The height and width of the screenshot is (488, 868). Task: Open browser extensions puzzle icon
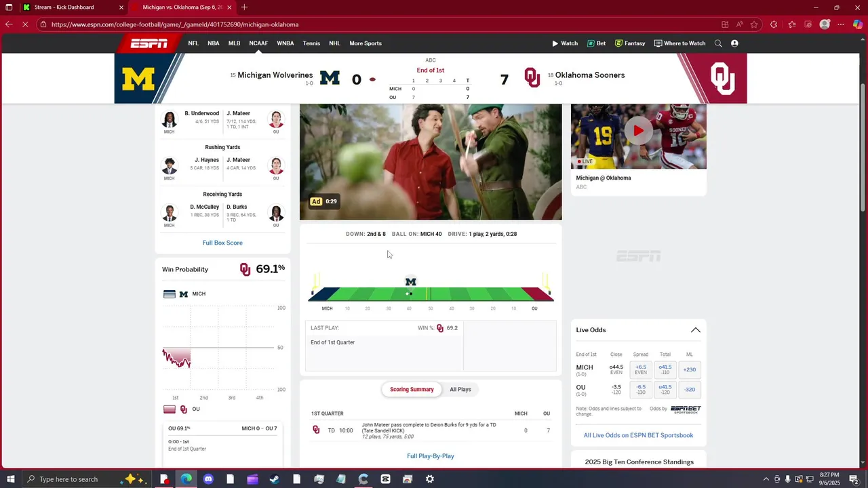point(774,24)
